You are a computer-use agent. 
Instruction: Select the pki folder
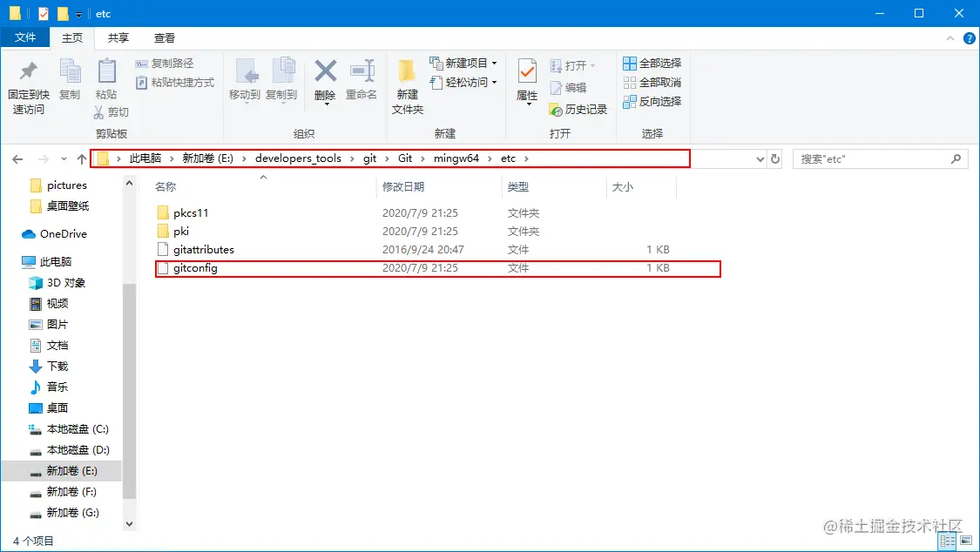tap(180, 231)
